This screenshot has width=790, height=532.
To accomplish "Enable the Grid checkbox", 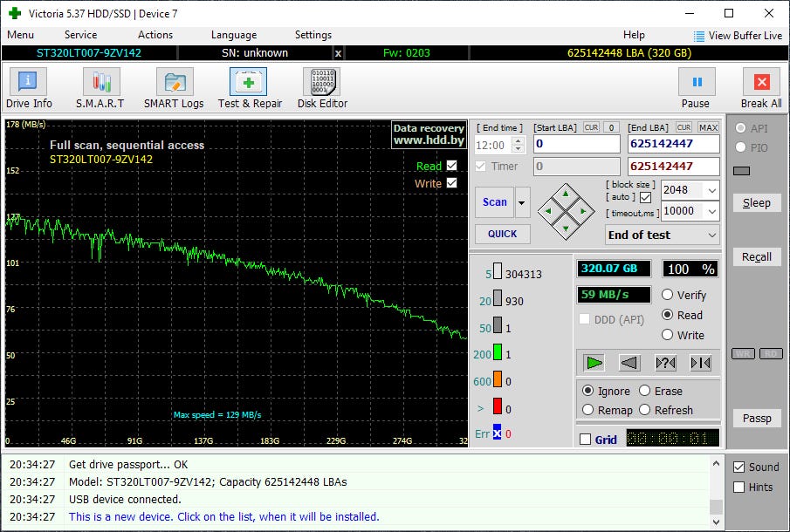I will (x=585, y=440).
